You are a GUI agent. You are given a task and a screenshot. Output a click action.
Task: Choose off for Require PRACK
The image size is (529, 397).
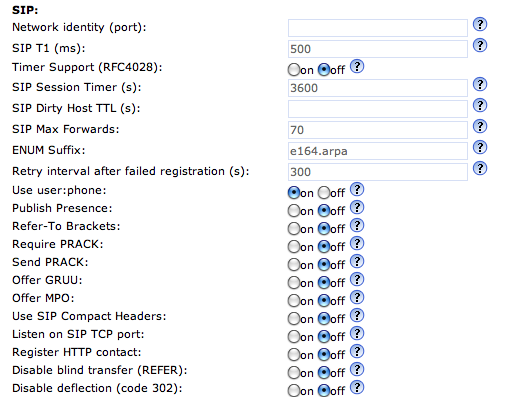tap(324, 247)
